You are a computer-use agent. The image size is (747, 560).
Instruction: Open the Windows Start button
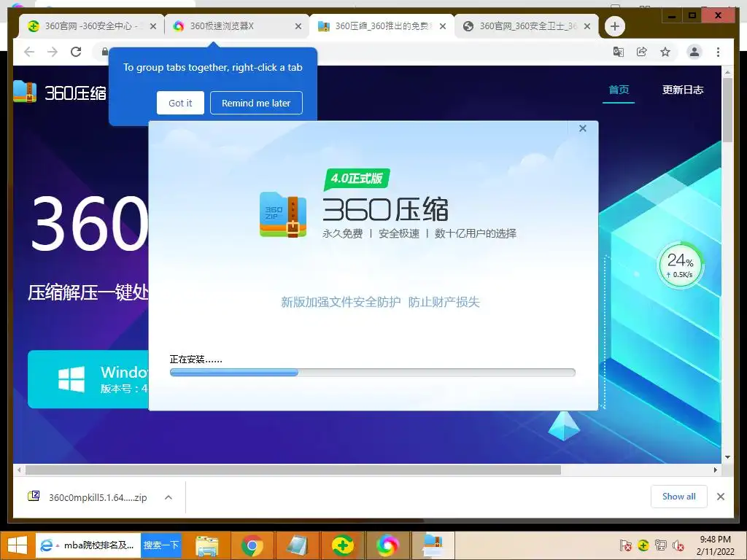18,545
